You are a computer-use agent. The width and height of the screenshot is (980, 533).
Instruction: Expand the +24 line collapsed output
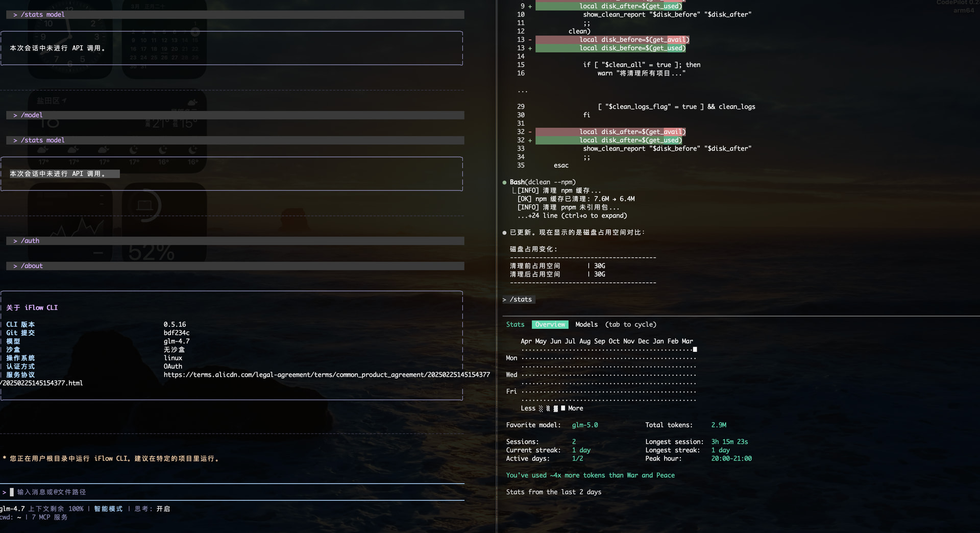(x=572, y=216)
